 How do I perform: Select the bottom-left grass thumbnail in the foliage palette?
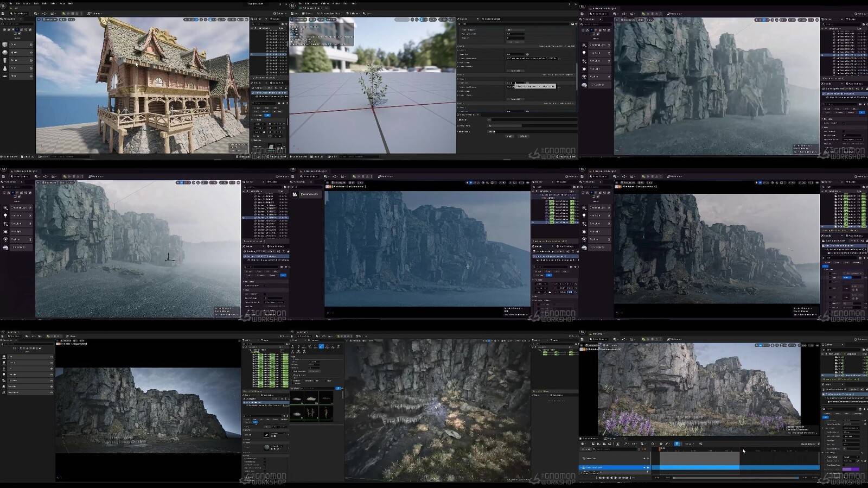(x=297, y=414)
